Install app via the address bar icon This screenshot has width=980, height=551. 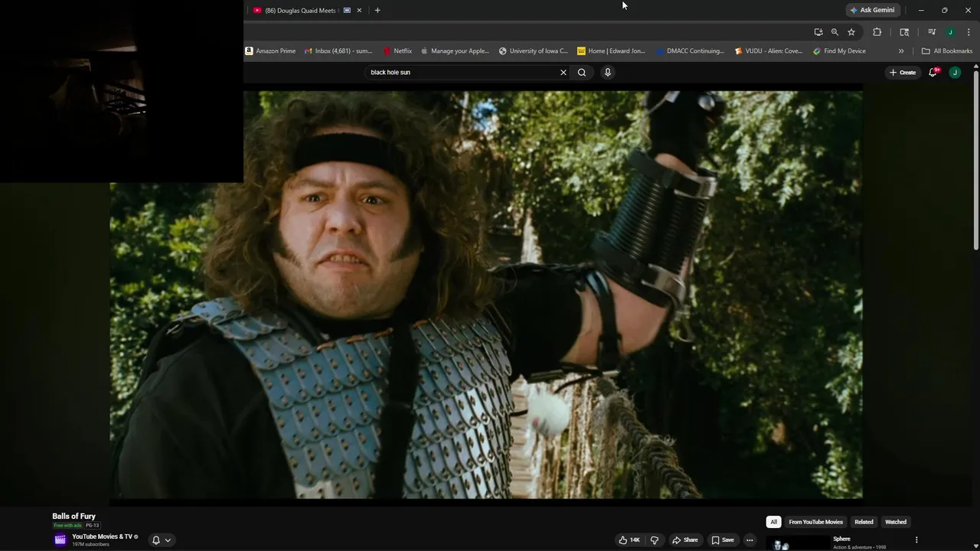click(818, 32)
